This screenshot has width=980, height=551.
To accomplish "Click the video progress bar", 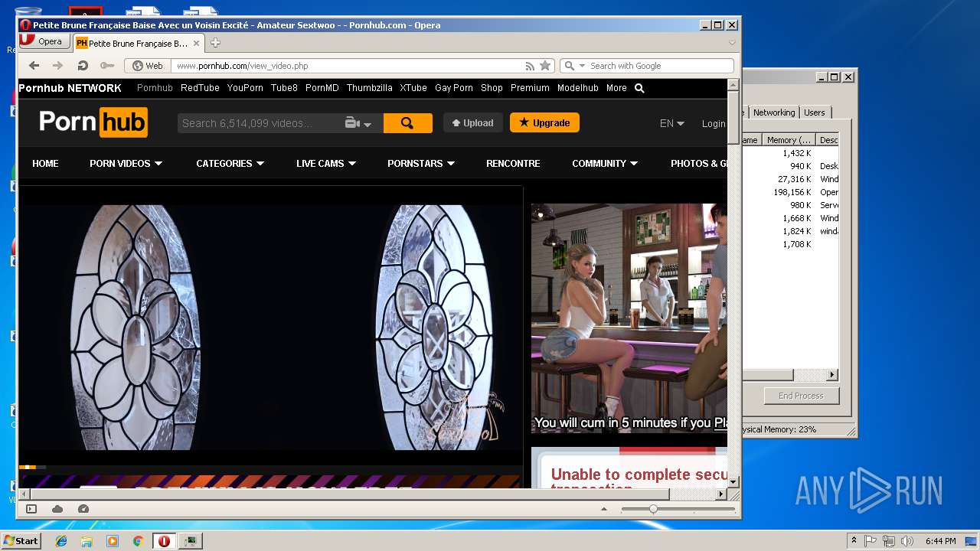I will coord(270,467).
